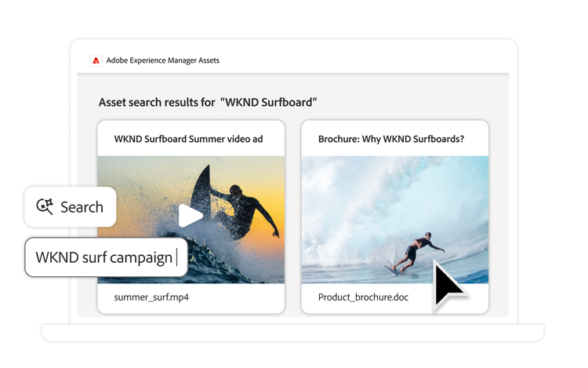Focus the "WKND surf campaign" text field
Image resolution: width=588 pixels, height=368 pixels.
pos(105,257)
